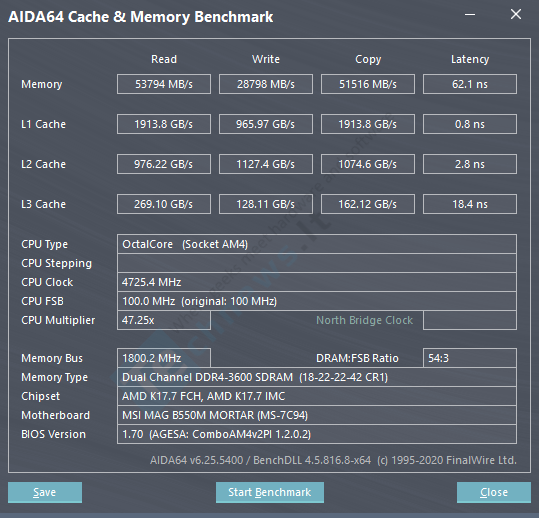The width and height of the screenshot is (539, 518).
Task: Click the empty North Bridge Clock field
Action: 470,320
